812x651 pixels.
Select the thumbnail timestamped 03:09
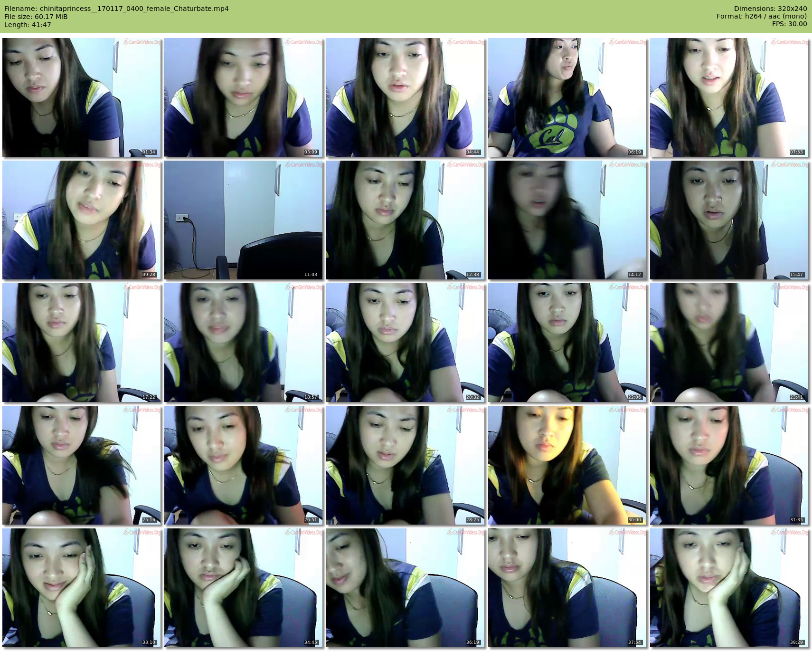[244, 97]
